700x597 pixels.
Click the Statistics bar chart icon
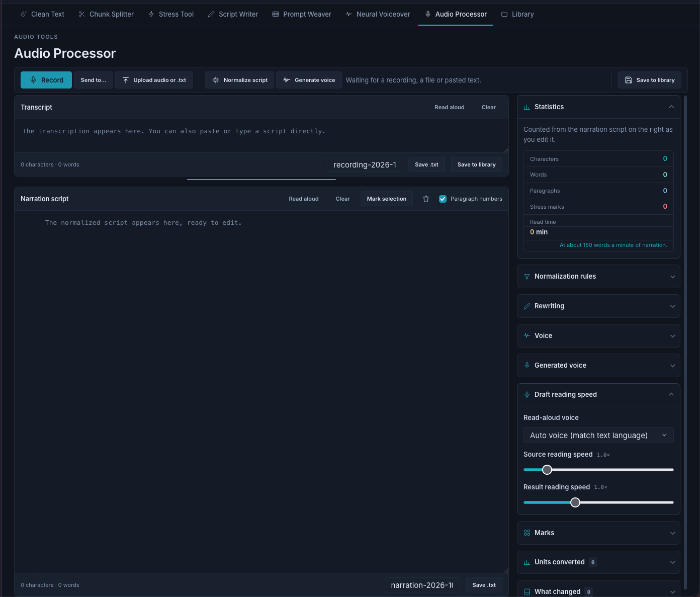coord(527,107)
